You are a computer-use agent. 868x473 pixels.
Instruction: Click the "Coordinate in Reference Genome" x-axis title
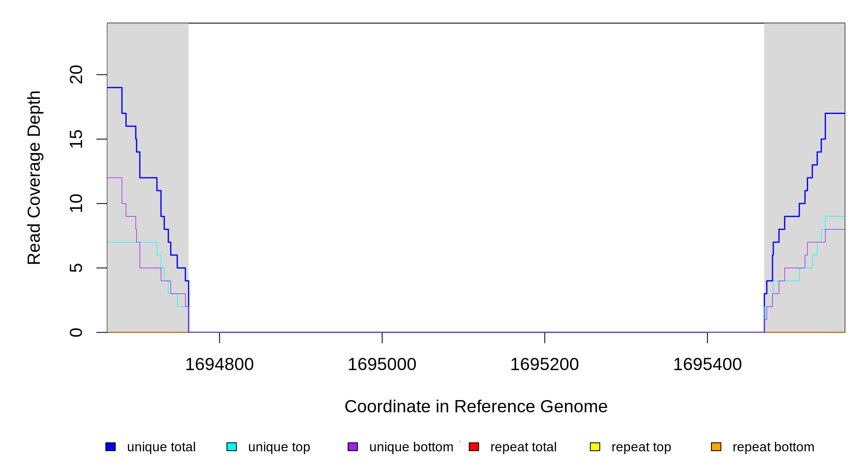click(x=476, y=406)
